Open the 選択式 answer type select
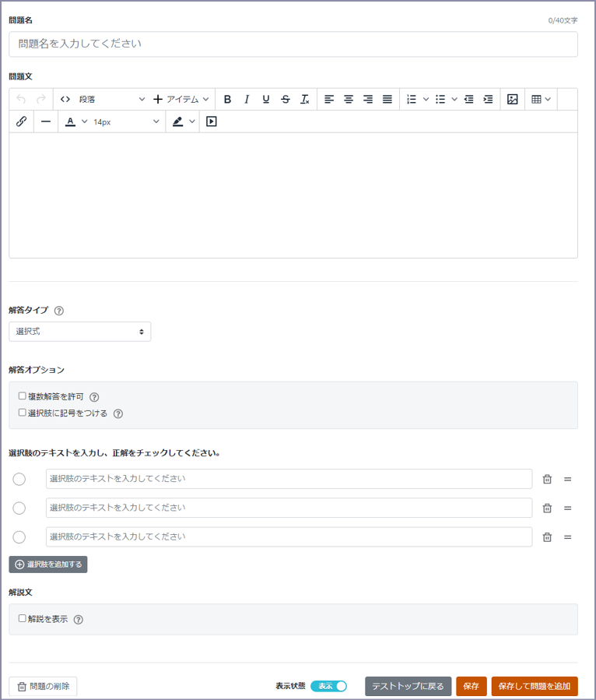The width and height of the screenshot is (596, 700). point(80,332)
